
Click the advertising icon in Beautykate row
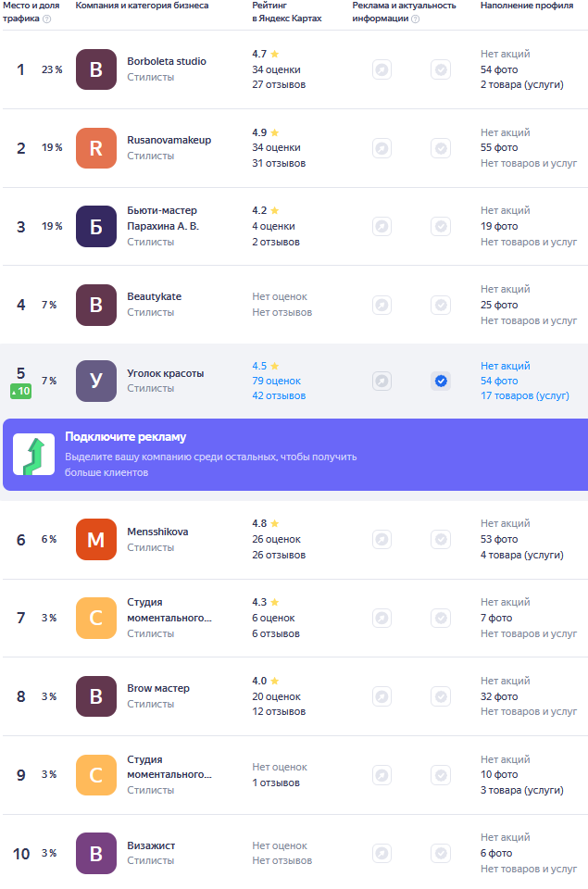coord(382,305)
